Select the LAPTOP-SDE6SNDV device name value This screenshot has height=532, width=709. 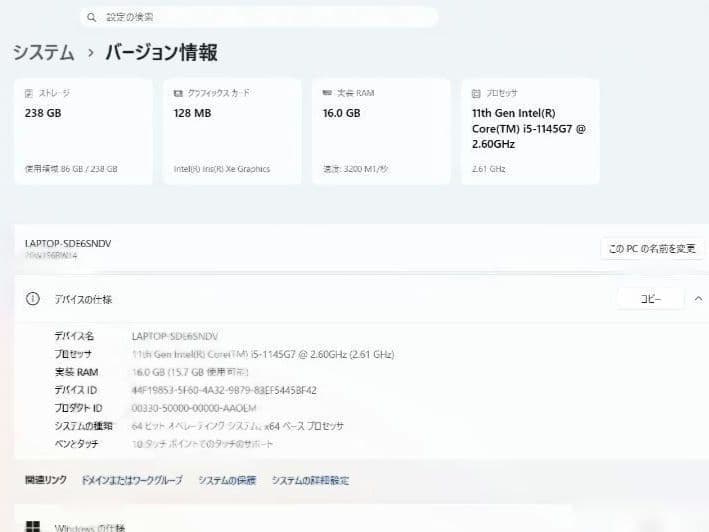pyautogui.click(x=175, y=336)
